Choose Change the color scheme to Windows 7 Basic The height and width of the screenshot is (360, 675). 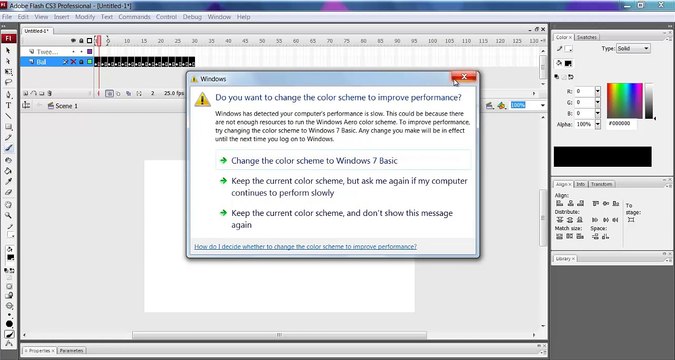point(343,161)
